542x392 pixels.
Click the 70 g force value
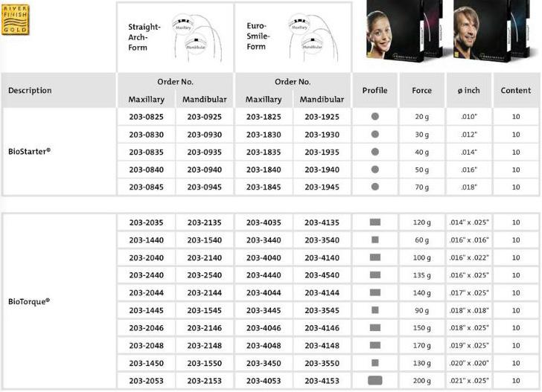click(x=421, y=187)
